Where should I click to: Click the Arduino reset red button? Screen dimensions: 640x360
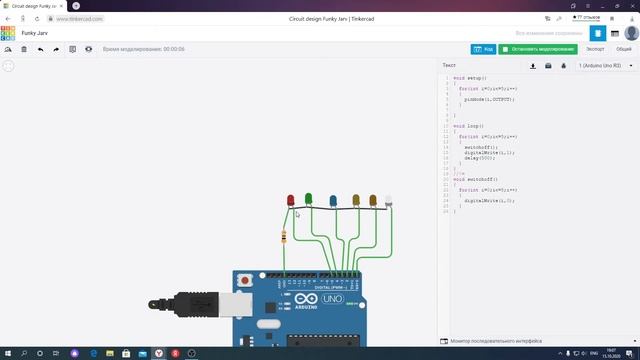[x=245, y=280]
